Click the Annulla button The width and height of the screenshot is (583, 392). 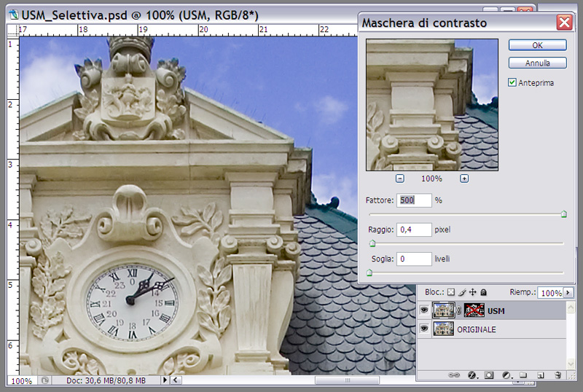538,63
